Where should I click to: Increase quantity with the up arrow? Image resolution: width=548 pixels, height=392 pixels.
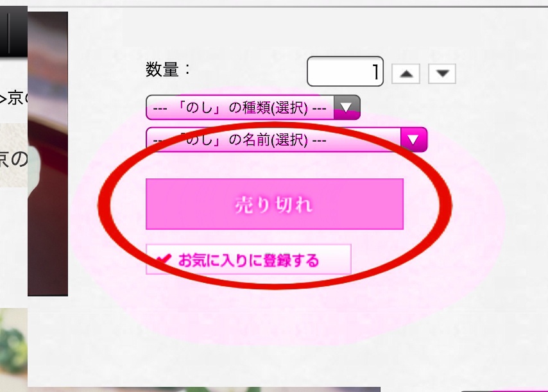click(406, 74)
